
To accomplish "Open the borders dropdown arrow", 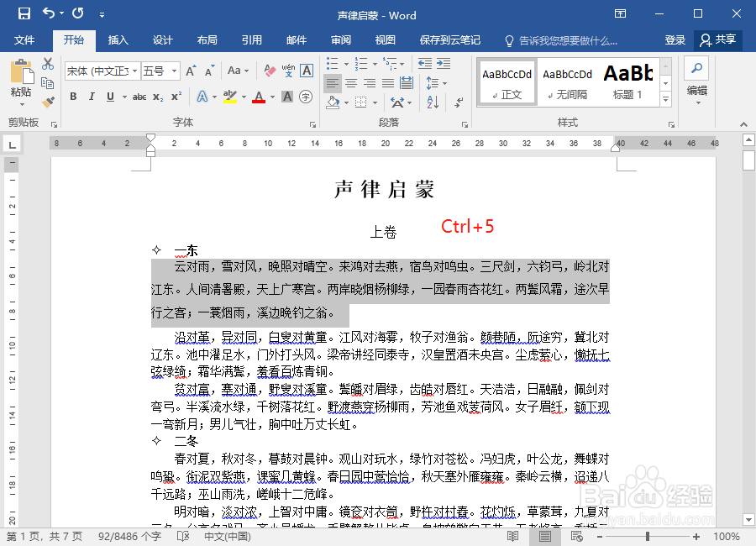I will coord(375,102).
